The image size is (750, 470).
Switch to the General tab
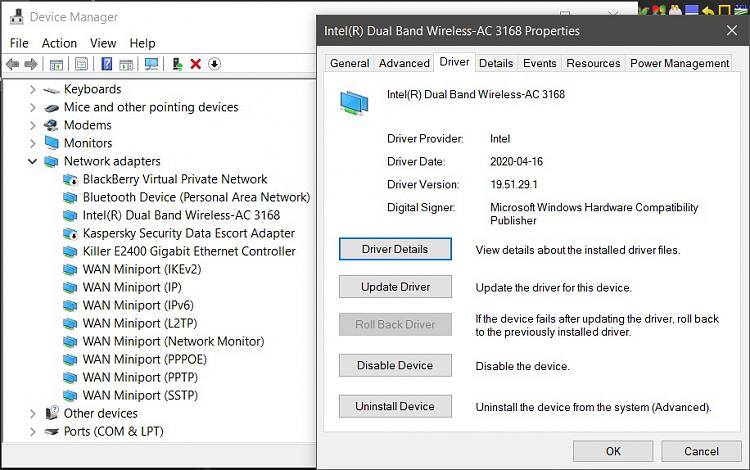pos(349,64)
